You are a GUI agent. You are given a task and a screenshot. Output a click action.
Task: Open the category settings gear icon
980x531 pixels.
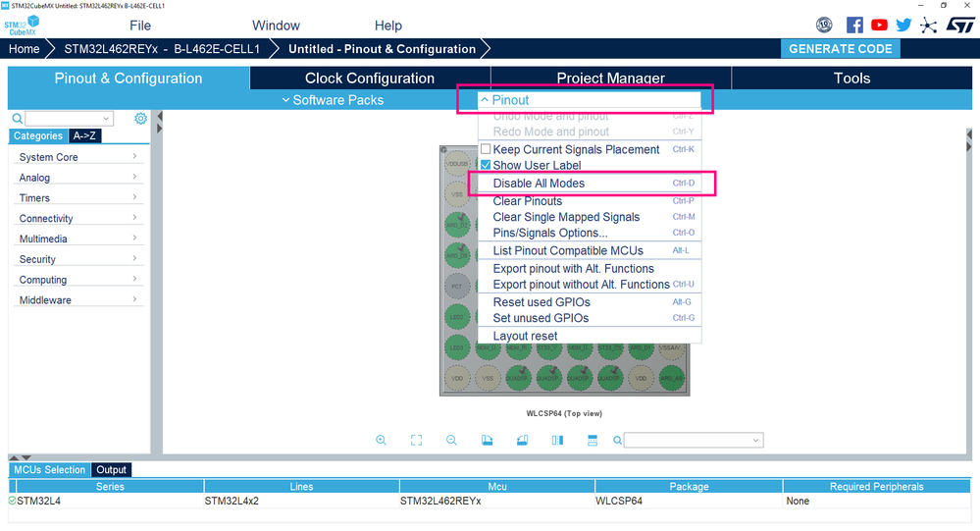(140, 118)
